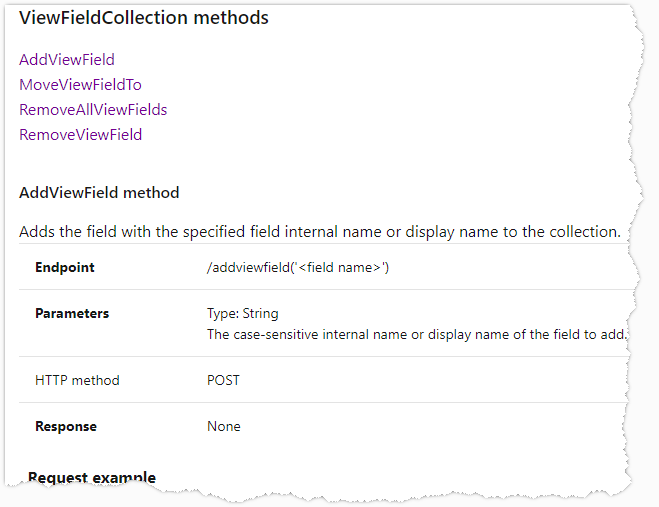Open the MoveViewFieldTo link
Screen dimensions: 659x507
pos(80,85)
